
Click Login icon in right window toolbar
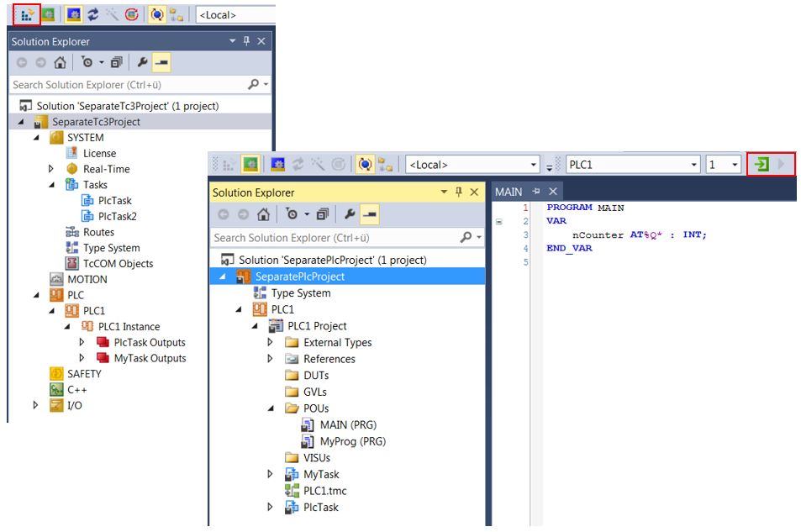pos(761,165)
